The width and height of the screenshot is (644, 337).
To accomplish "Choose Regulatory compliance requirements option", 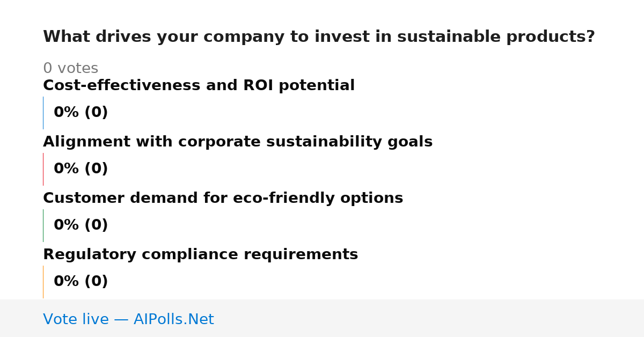I will (200, 255).
